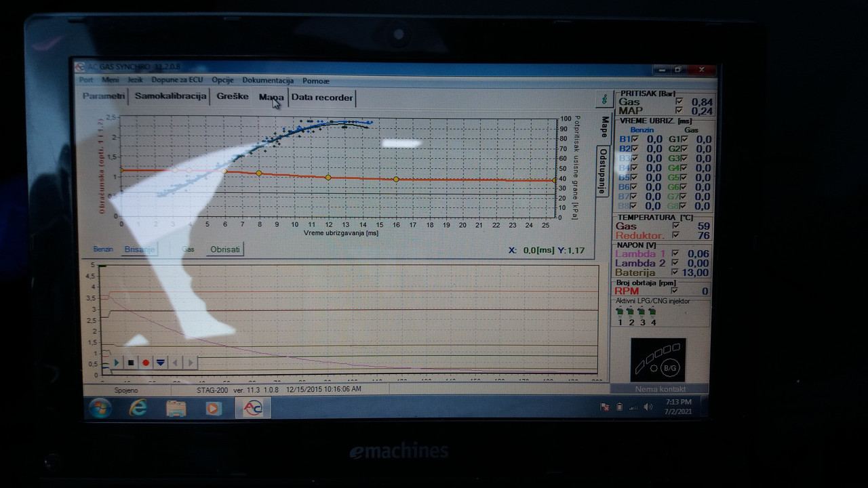The height and width of the screenshot is (488, 868).
Task: Toggle the Baterija voltage checkbox
Action: click(x=676, y=272)
